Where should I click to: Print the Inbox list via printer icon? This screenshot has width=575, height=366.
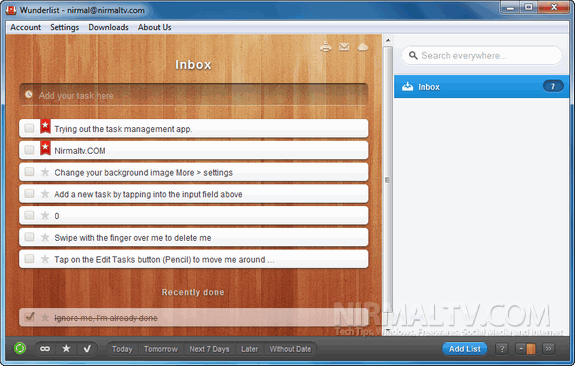tap(326, 47)
